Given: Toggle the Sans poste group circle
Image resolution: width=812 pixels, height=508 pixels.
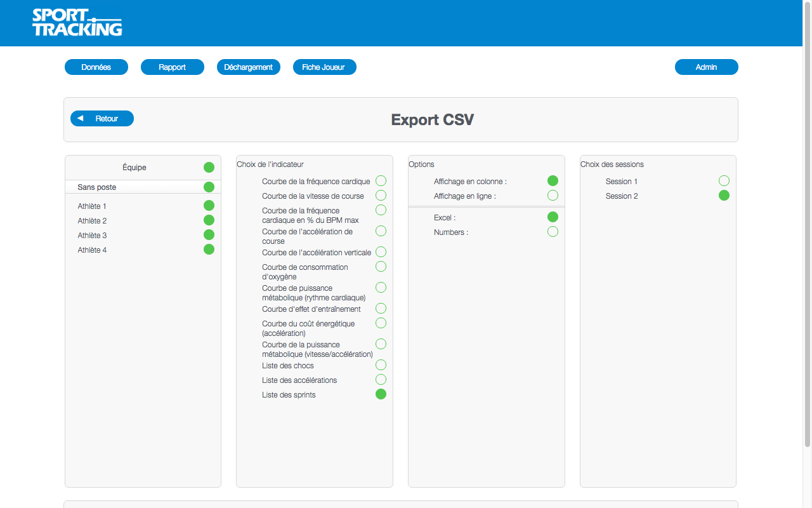Looking at the screenshot, I should pyautogui.click(x=209, y=187).
